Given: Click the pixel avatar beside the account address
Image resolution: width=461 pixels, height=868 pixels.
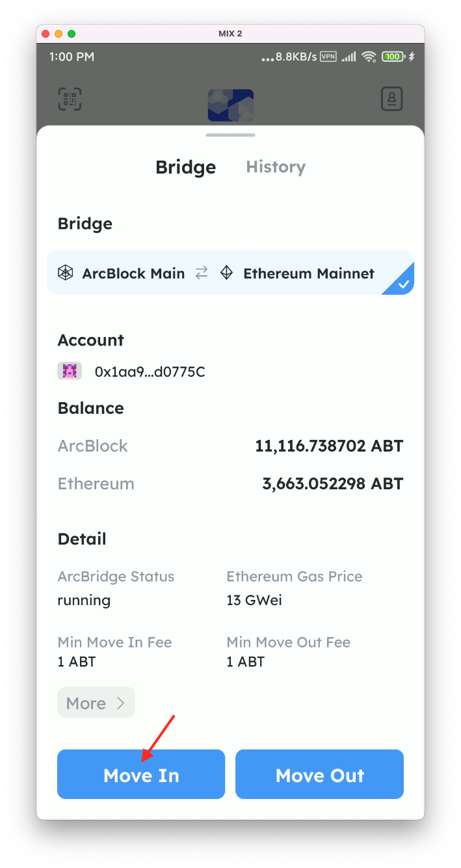Looking at the screenshot, I should pos(70,370).
